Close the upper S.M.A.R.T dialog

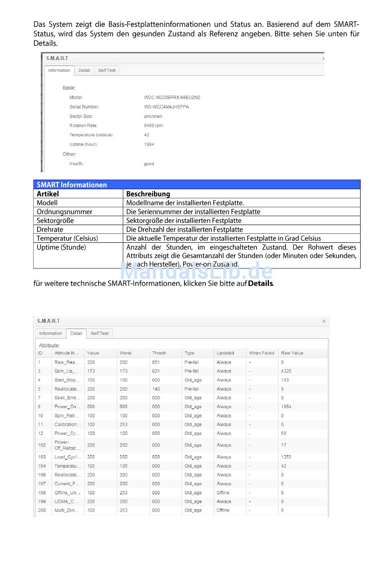click(323, 59)
